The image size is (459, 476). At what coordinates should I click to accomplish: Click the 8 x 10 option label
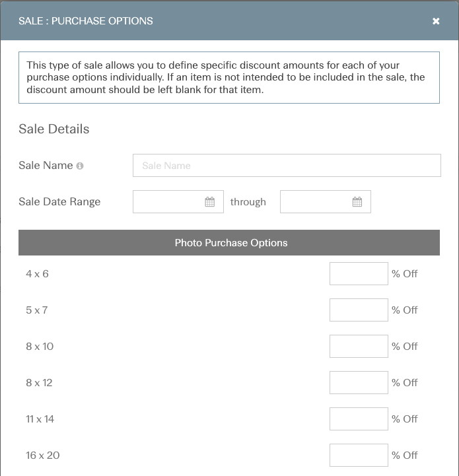(40, 347)
